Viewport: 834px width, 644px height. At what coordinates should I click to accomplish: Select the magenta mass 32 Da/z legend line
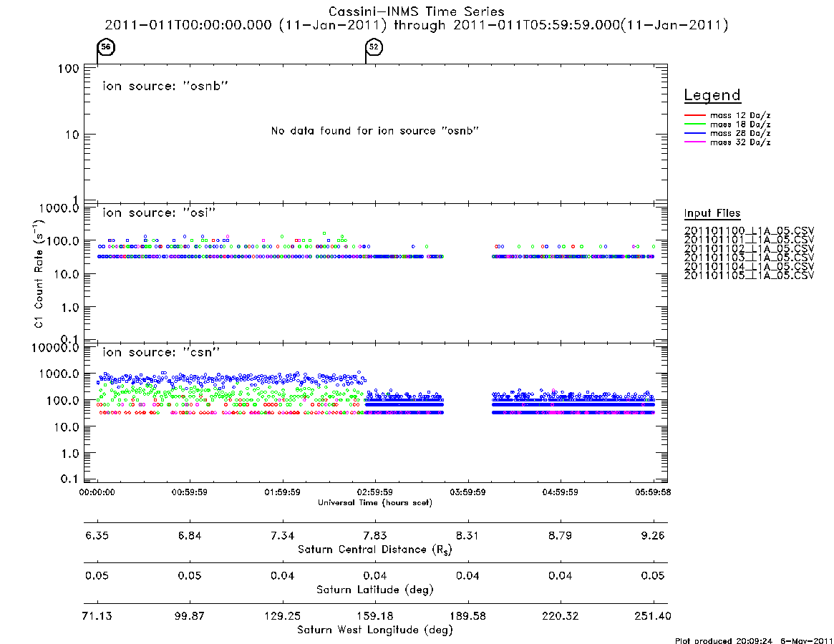(694, 142)
